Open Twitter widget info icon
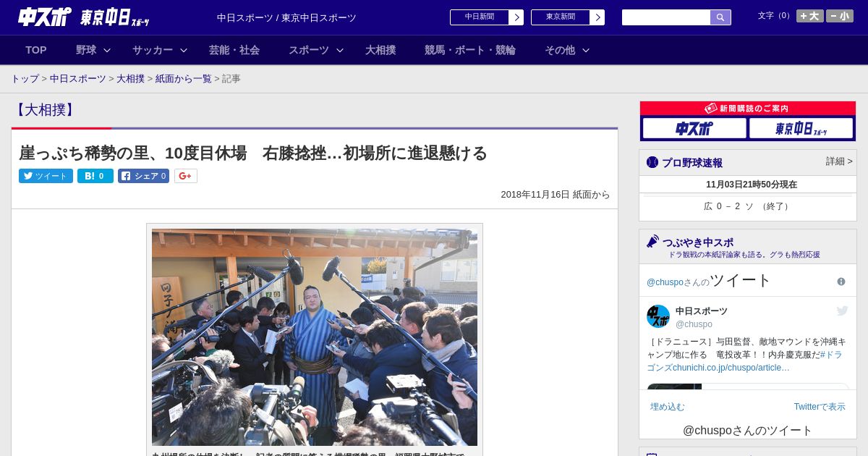This screenshot has height=456, width=868. 841,282
